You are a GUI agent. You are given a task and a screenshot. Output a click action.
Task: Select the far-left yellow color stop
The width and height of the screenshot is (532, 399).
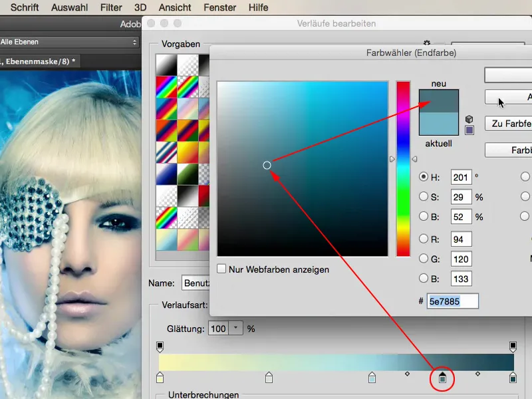tap(160, 377)
